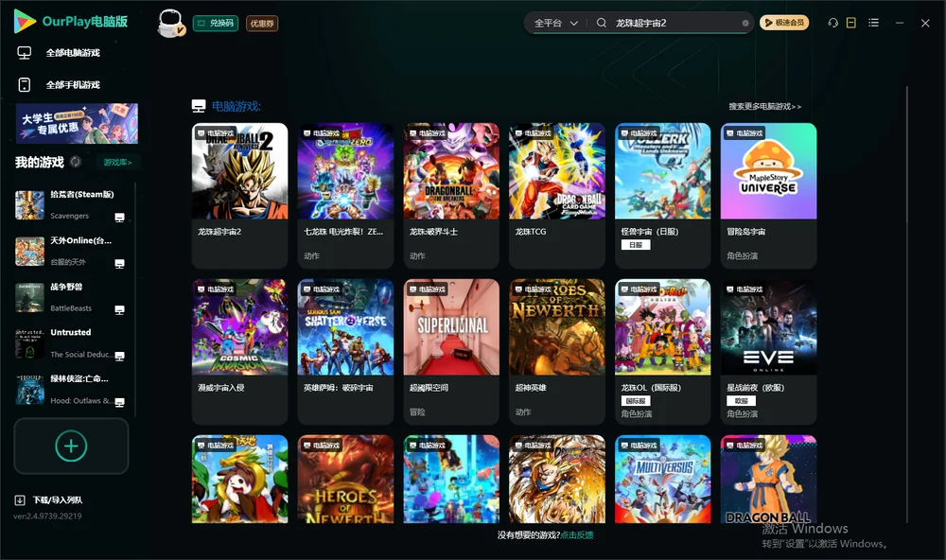The height and width of the screenshot is (560, 946).
Task: Open 全部手机游戏 section
Action: coord(73,85)
